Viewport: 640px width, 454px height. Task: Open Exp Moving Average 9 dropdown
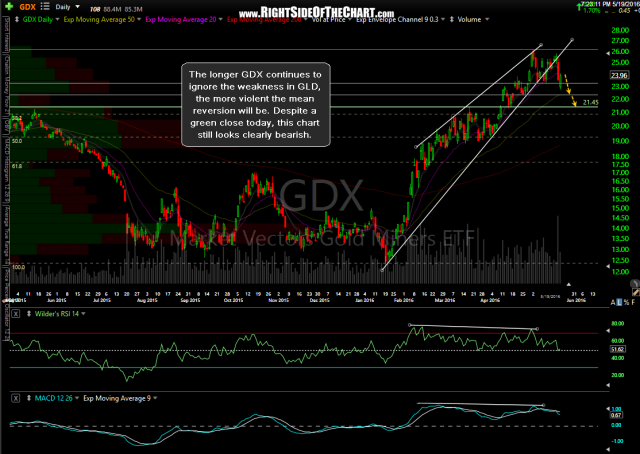pos(155,398)
